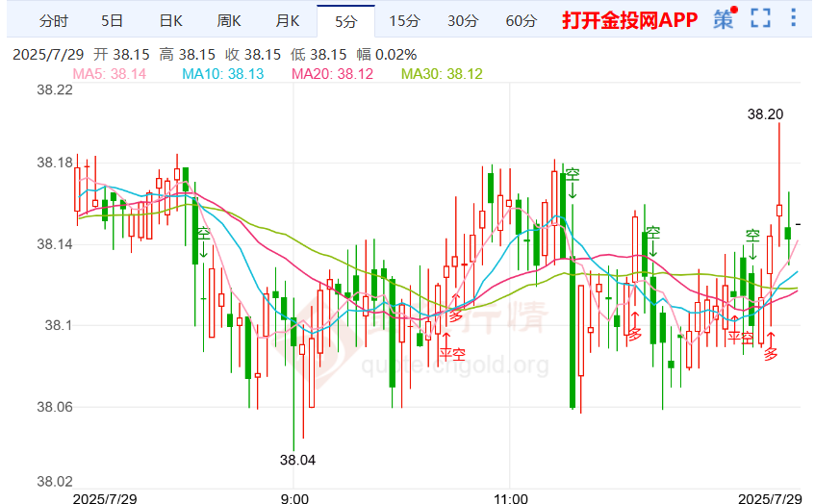Open the three-dot more options menu
This screenshot has height=504, width=815.
pyautogui.click(x=793, y=19)
